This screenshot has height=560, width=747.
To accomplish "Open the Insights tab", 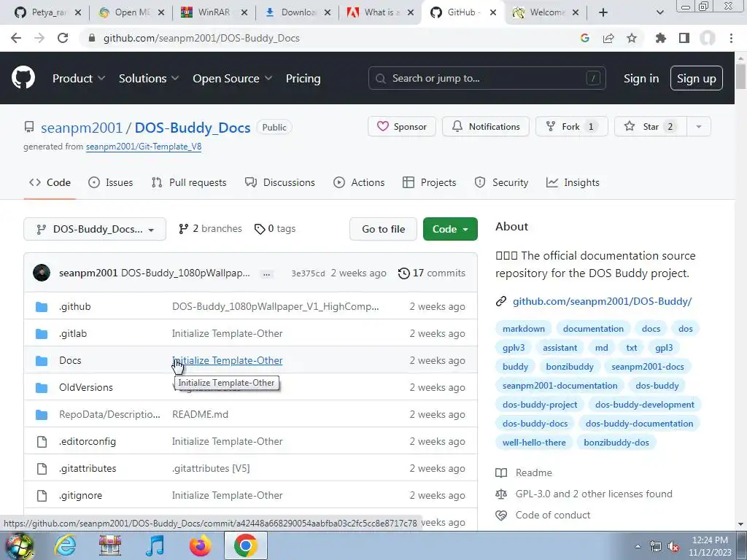I will click(573, 182).
